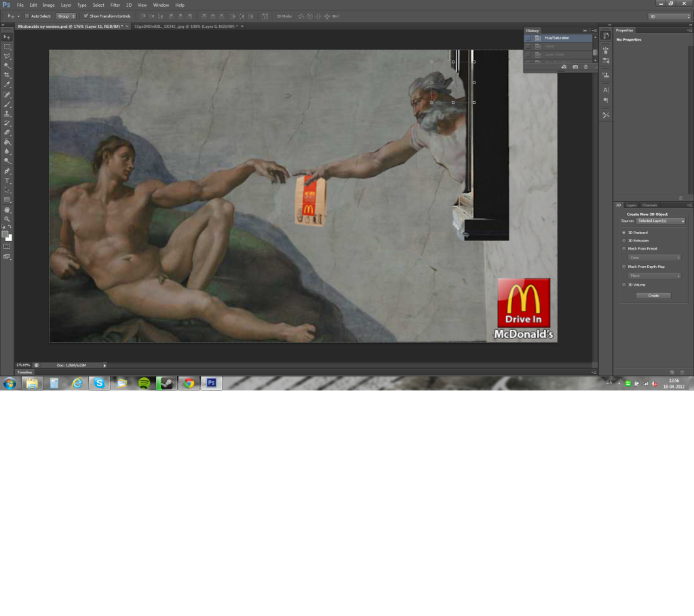The width and height of the screenshot is (694, 616).
Task: Uncheck Show Transform Controls
Action: [86, 16]
